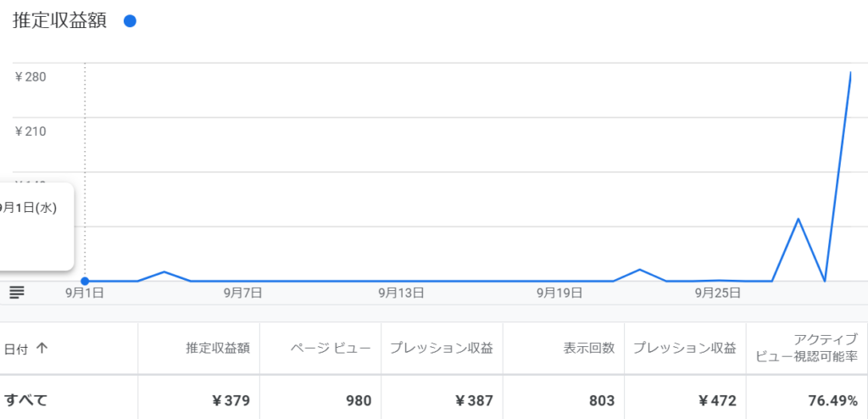Select the すべて row label
The height and width of the screenshot is (419, 868).
(x=25, y=400)
